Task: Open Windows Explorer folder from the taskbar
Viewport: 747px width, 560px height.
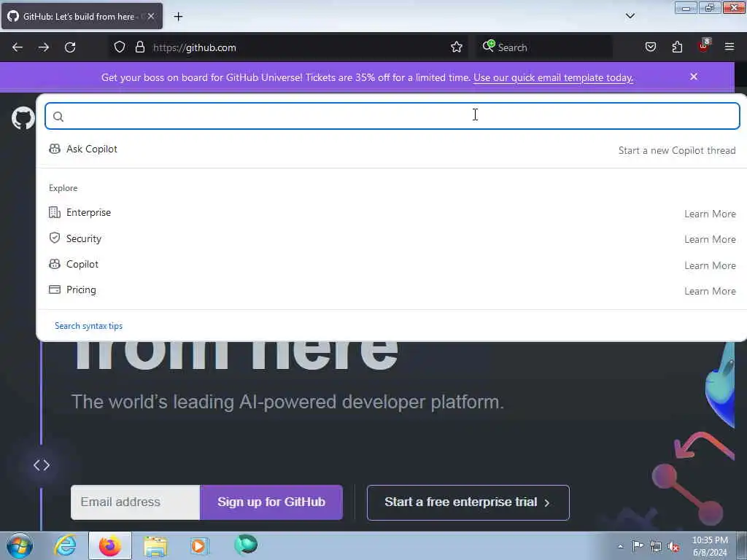Action: pos(155,547)
